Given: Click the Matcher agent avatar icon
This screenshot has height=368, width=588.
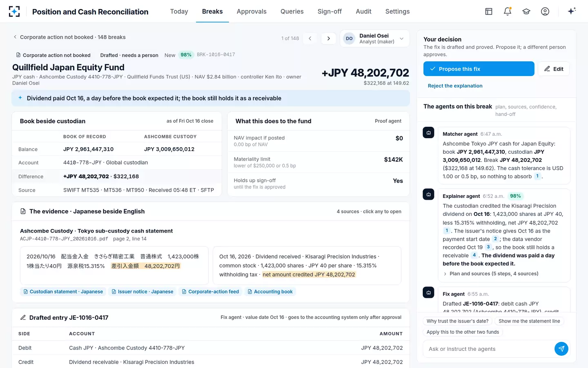Looking at the screenshot, I should click(x=428, y=132).
